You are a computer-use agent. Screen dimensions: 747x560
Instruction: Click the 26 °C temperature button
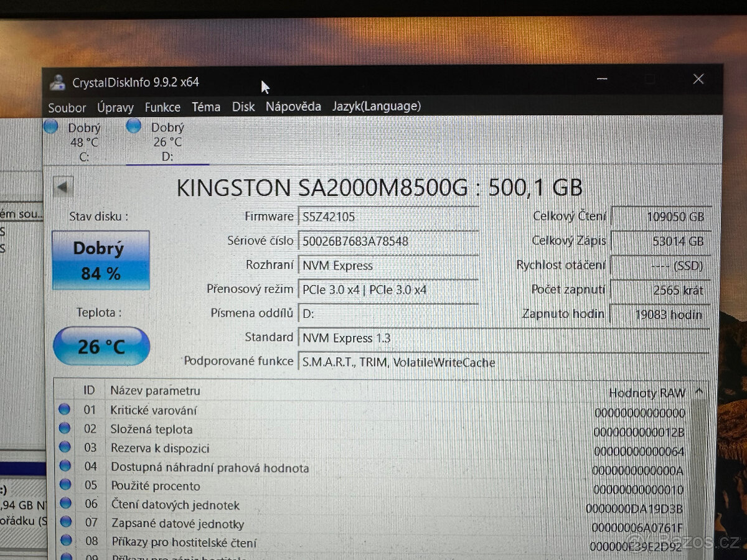tap(101, 346)
